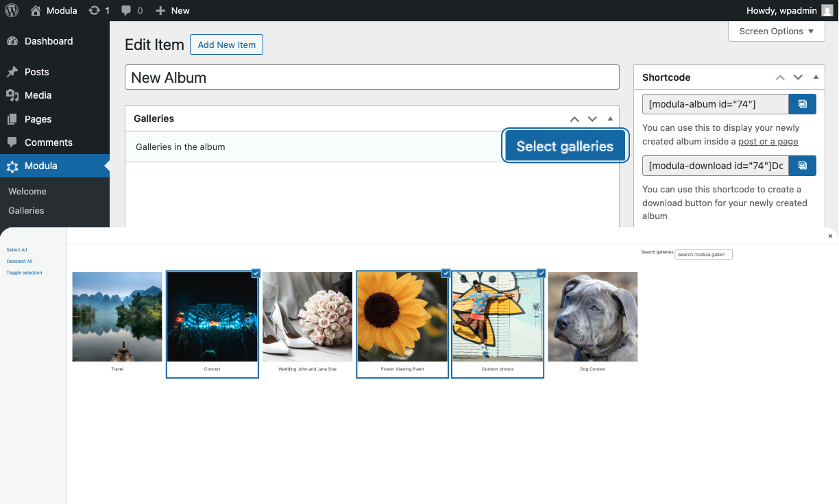The height and width of the screenshot is (504, 839).
Task: Click the WordPress logo icon
Action: pos(12,10)
